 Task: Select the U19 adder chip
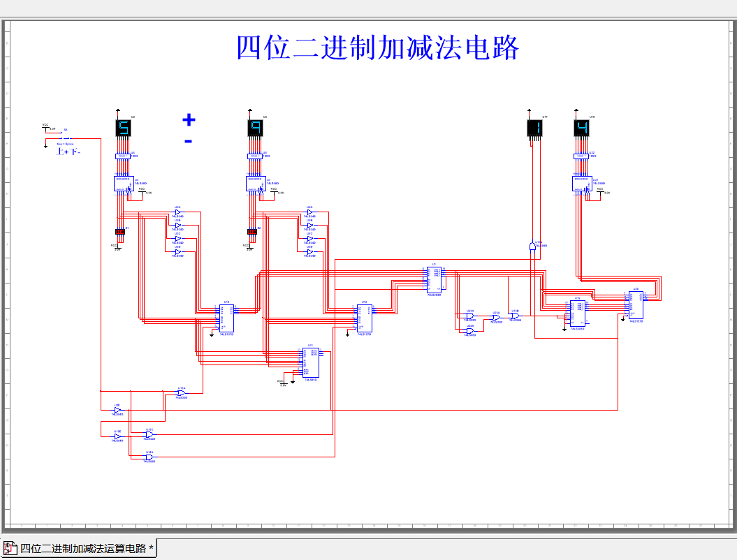[578, 314]
